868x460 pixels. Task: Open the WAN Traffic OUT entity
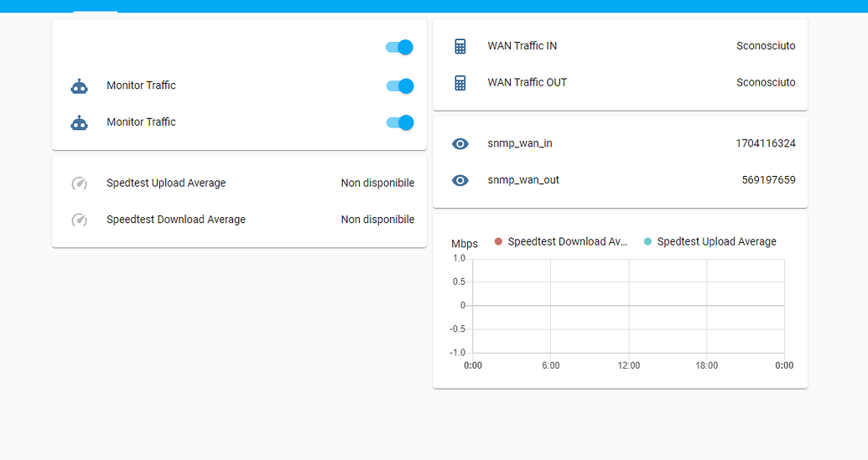[x=620, y=82]
